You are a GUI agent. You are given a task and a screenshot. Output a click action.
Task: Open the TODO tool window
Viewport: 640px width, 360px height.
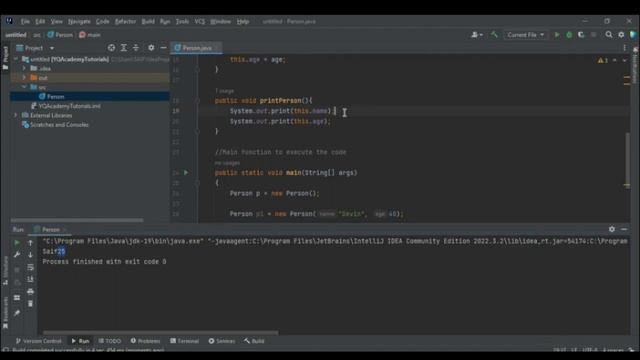click(109, 341)
